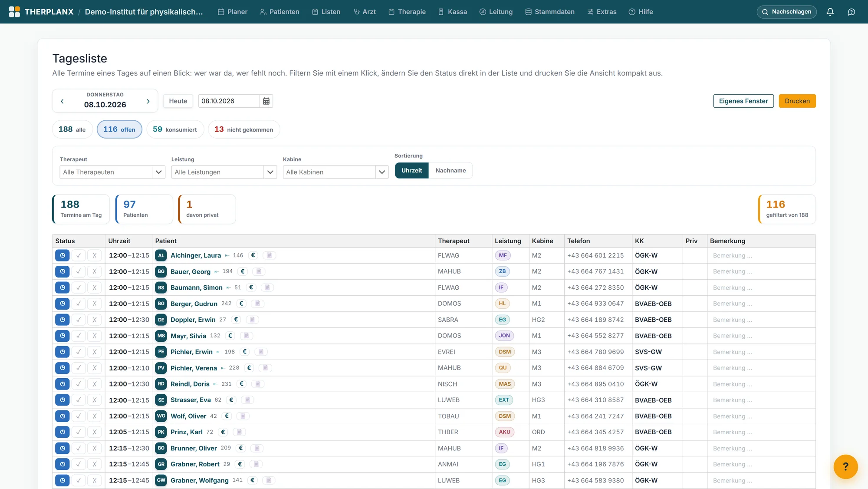
Task: Open the document icon for Wolf, Oliver
Action: tap(243, 416)
